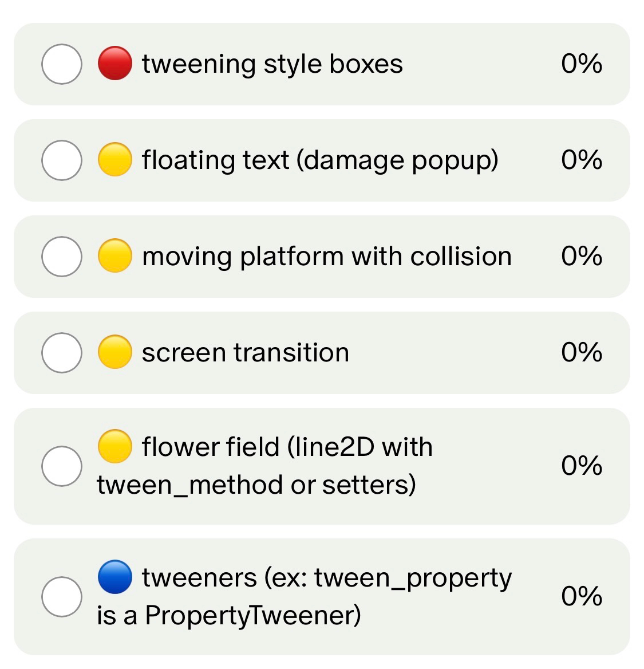The height and width of the screenshot is (669, 644).
Task: Select the screen transition radio button
Action: (x=62, y=353)
